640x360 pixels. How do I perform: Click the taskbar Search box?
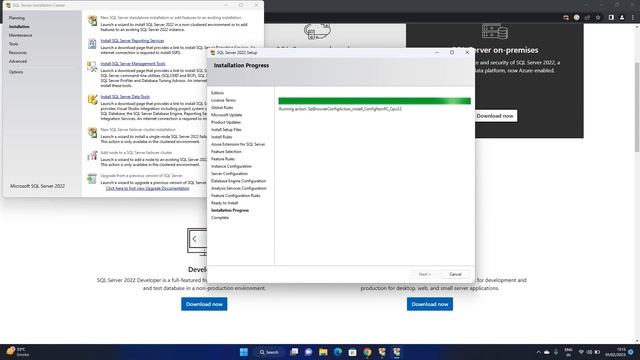tap(269, 352)
